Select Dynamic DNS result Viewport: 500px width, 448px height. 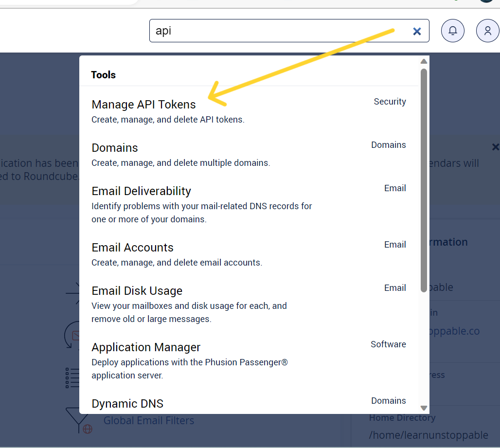[127, 404]
